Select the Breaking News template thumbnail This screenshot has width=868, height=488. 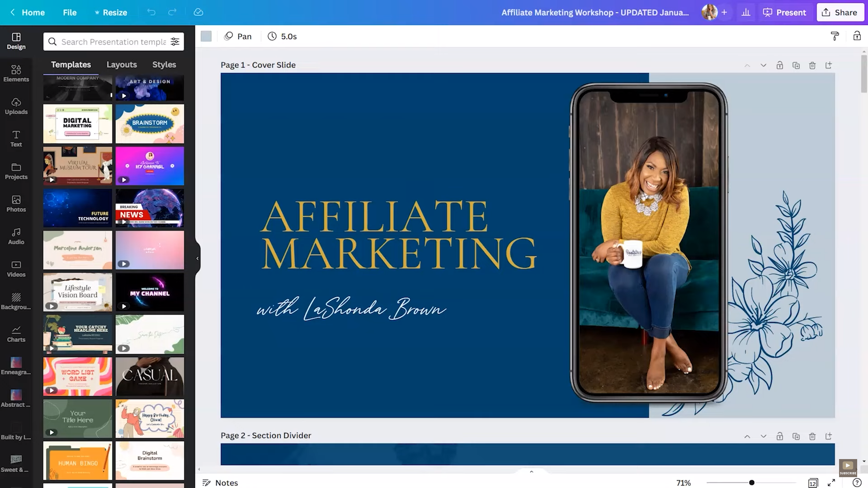[150, 208]
